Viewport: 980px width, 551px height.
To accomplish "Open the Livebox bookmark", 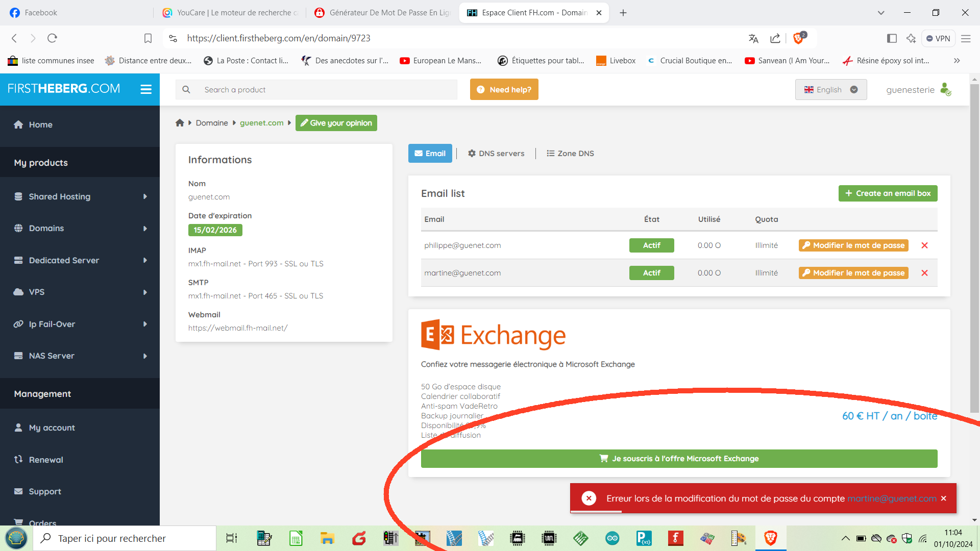I will tap(616, 61).
